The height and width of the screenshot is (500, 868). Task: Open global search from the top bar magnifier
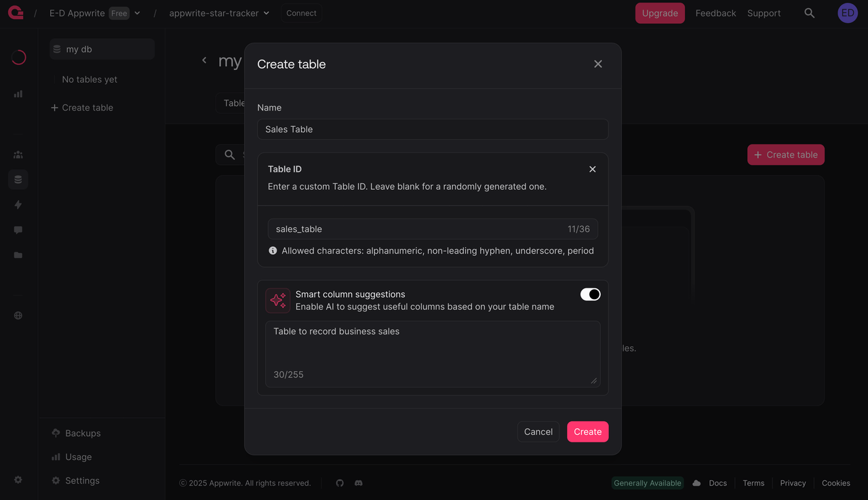[809, 12]
